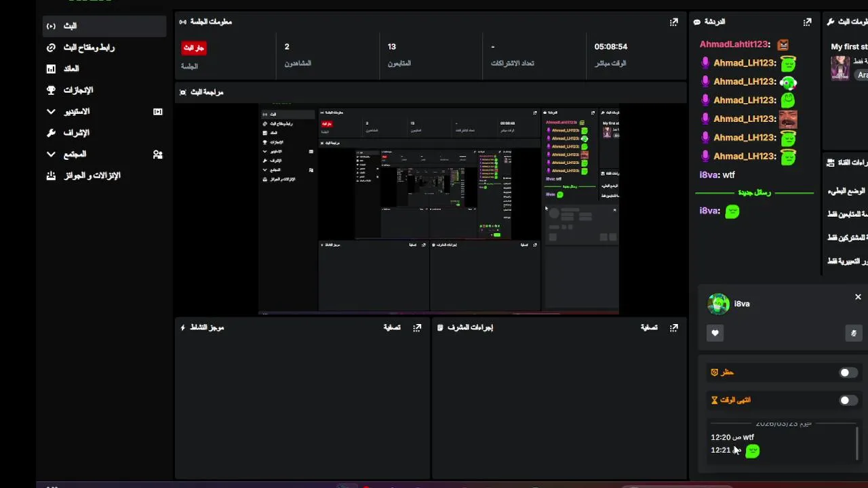Image resolution: width=868 pixels, height=488 pixels.
Task: Pop out the الدردشة chat panel
Action: [x=807, y=22]
